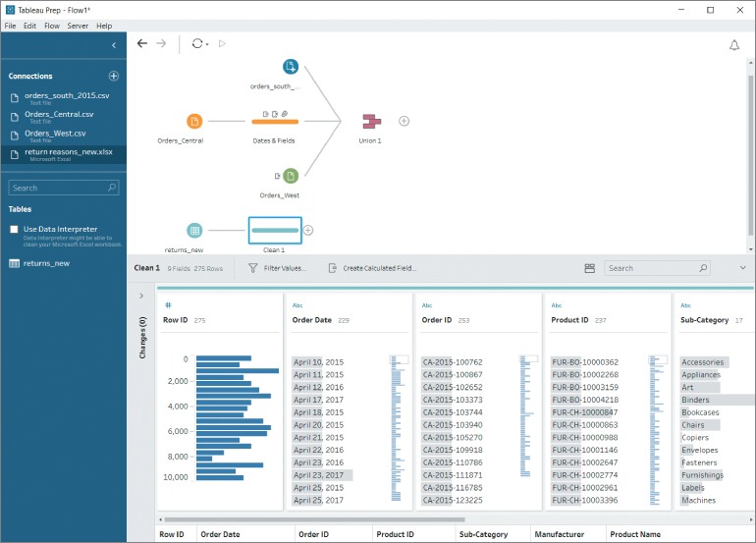Image resolution: width=756 pixels, height=543 pixels.
Task: Enable the Use Data Interpreter checkbox
Action: click(x=14, y=229)
